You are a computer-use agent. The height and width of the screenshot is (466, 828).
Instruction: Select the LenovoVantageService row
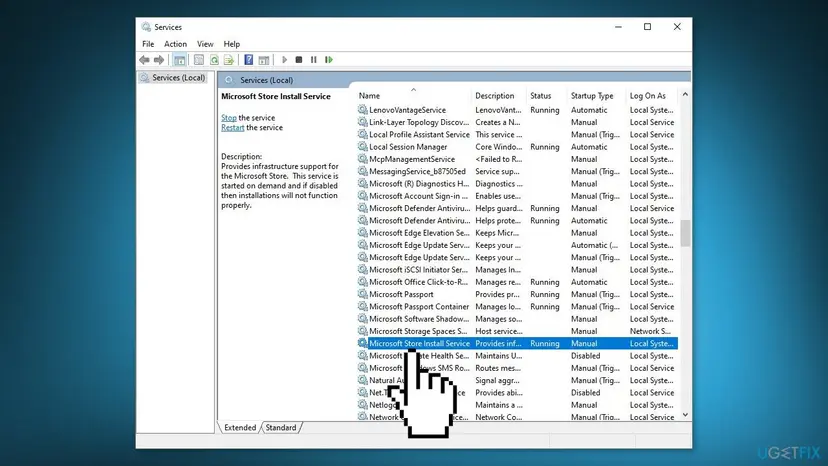(518, 110)
